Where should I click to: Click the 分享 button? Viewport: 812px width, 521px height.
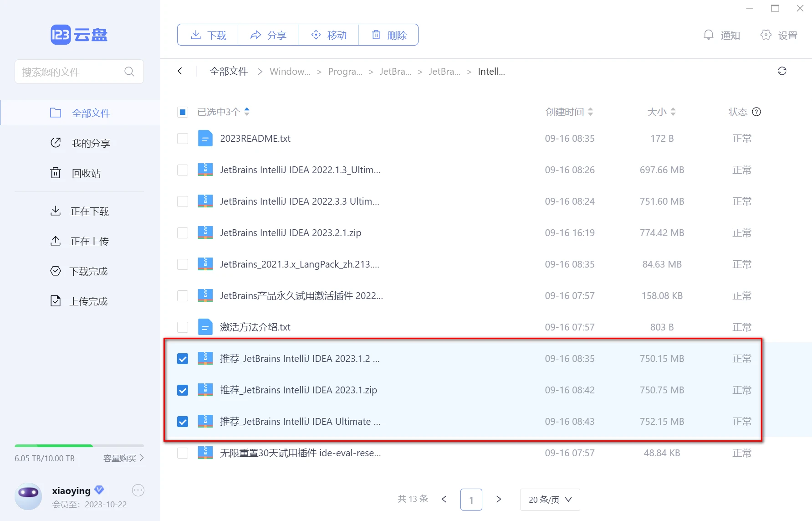pos(268,35)
